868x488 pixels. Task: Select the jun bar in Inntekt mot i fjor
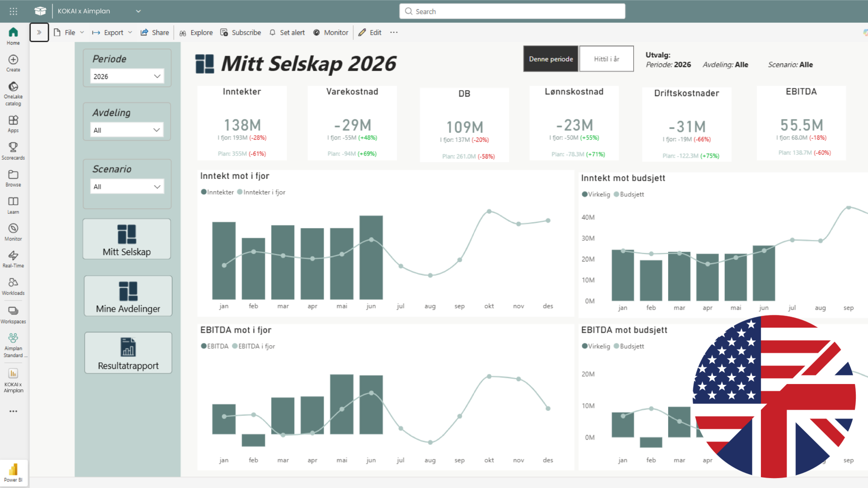coord(371,258)
